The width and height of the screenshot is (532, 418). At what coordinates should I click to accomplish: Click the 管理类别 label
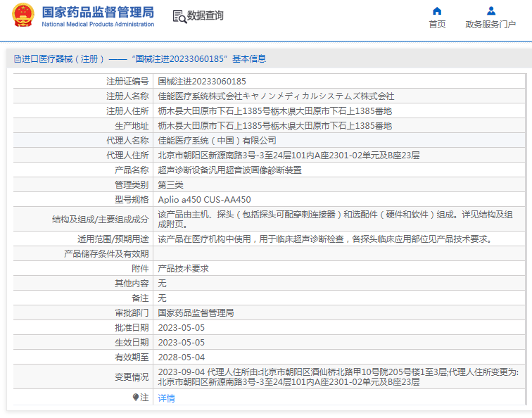point(132,185)
